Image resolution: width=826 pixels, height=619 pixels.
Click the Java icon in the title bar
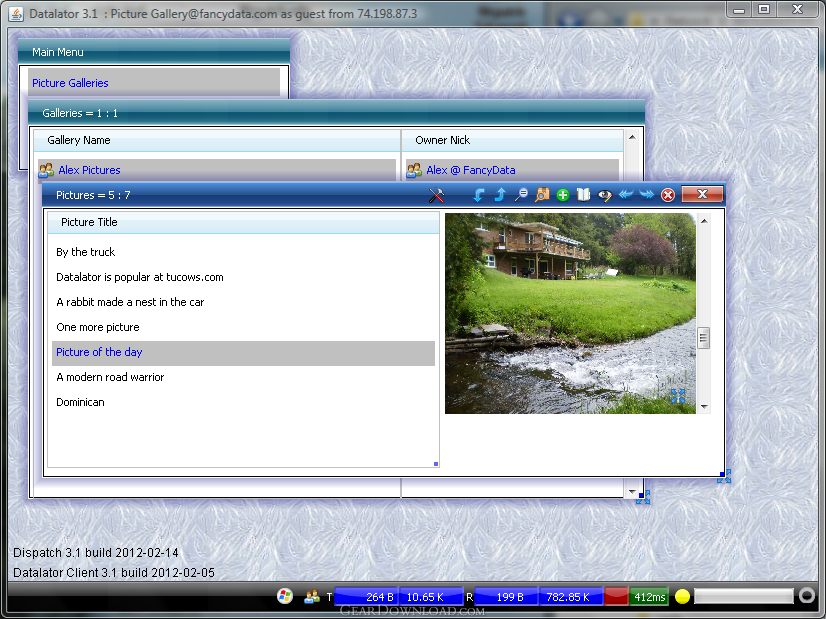(16, 13)
